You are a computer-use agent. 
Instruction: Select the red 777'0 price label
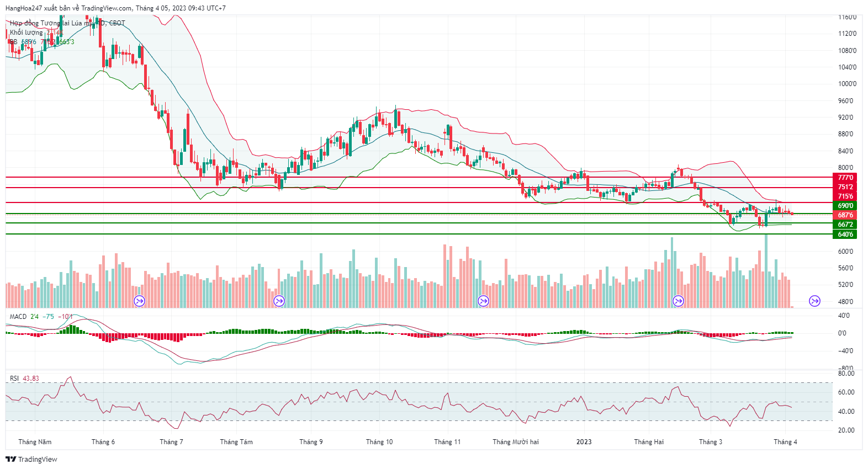[x=845, y=178]
